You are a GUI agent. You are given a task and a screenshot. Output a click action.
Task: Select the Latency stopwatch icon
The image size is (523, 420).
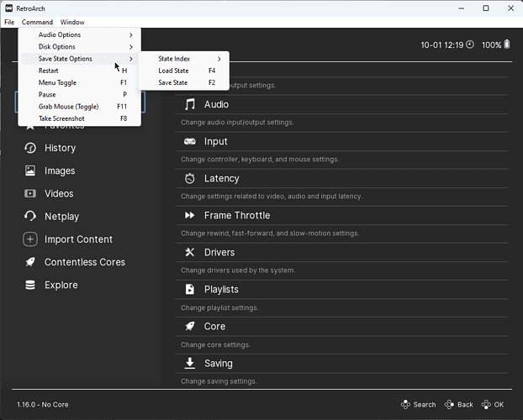click(190, 178)
